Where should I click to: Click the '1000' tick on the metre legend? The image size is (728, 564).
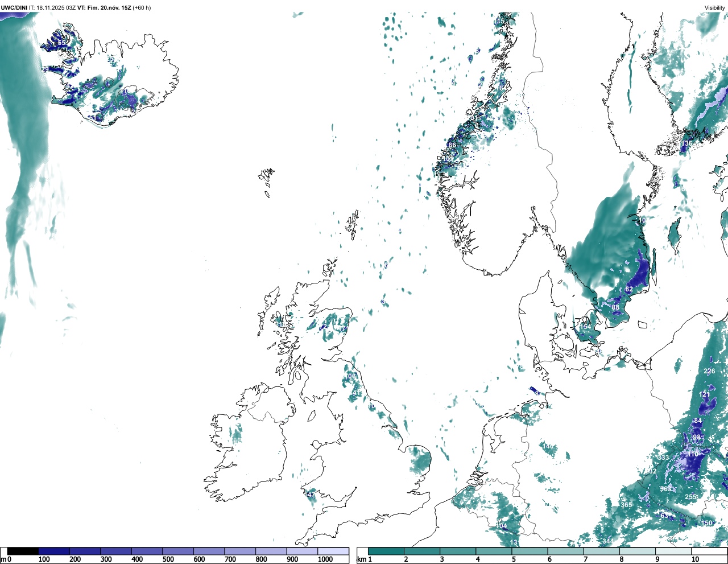[325, 559]
